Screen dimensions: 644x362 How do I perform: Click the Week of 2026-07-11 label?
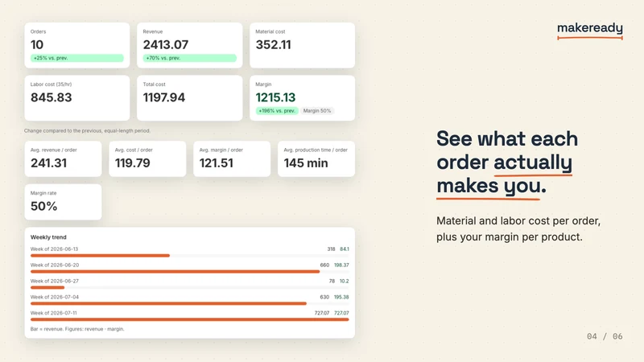tap(53, 313)
